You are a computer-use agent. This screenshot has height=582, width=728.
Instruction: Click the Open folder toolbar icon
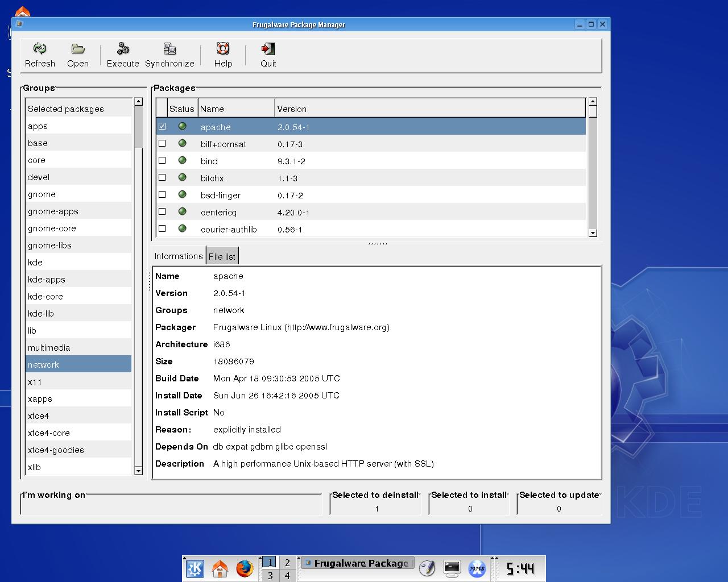coord(78,49)
